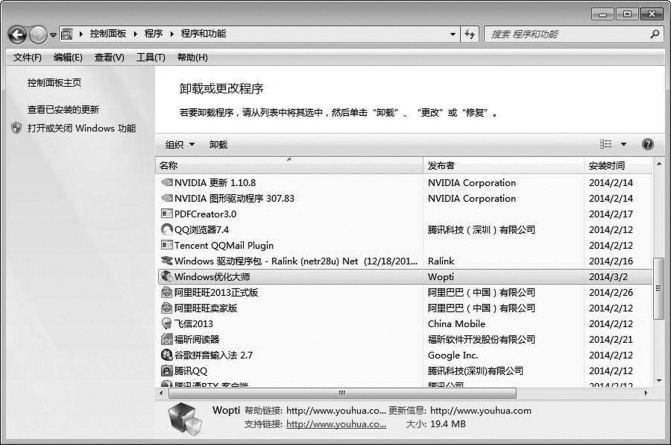Click 控制面板 in the address breadcrumb

point(108,34)
